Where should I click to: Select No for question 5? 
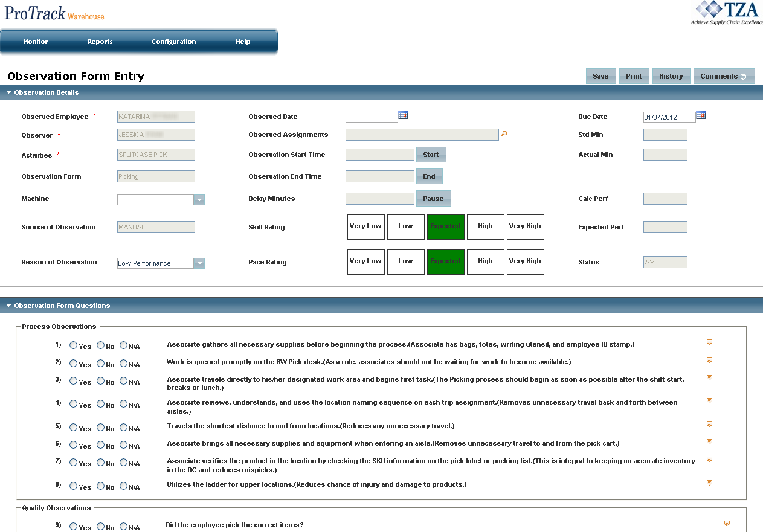click(x=100, y=428)
